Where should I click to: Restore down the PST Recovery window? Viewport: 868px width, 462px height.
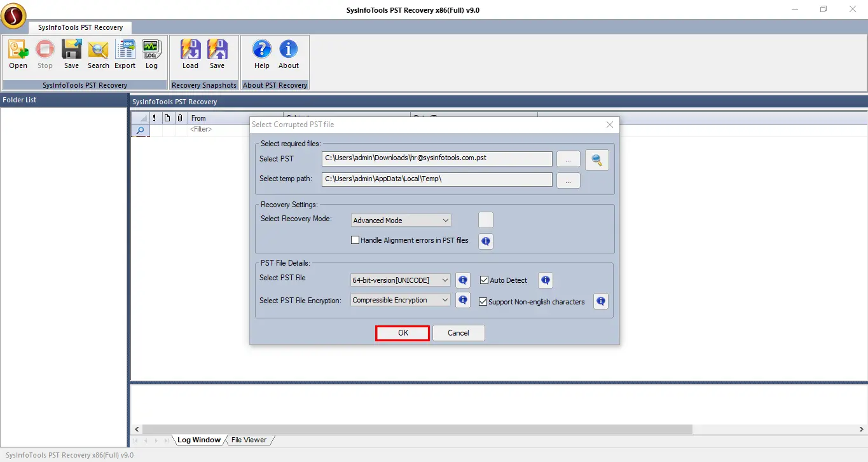coord(823,10)
